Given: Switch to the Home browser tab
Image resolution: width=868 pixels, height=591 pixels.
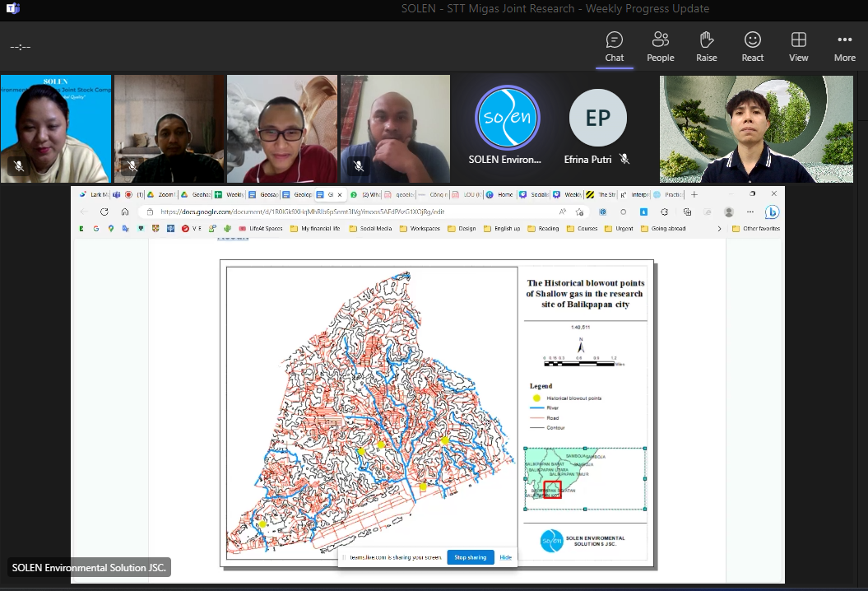Looking at the screenshot, I should (500, 195).
